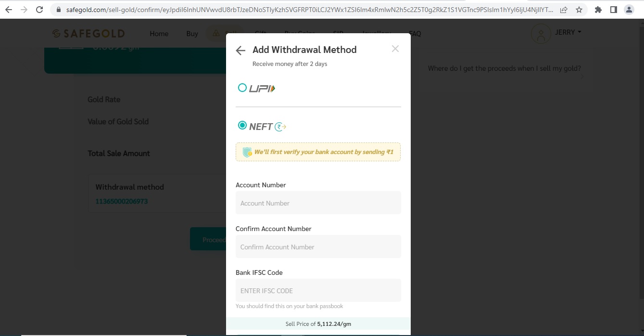Go to the Buy menu item

(192, 34)
